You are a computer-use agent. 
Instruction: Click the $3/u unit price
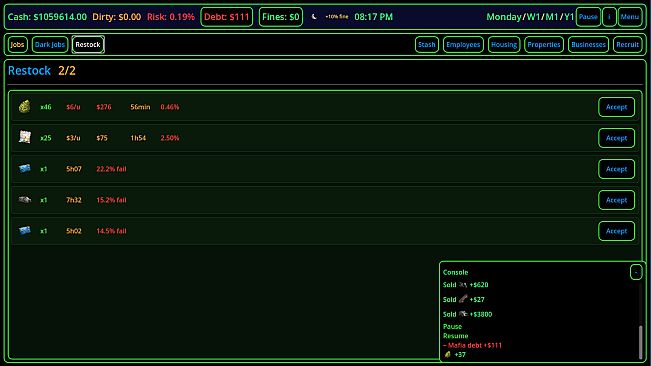(x=73, y=138)
